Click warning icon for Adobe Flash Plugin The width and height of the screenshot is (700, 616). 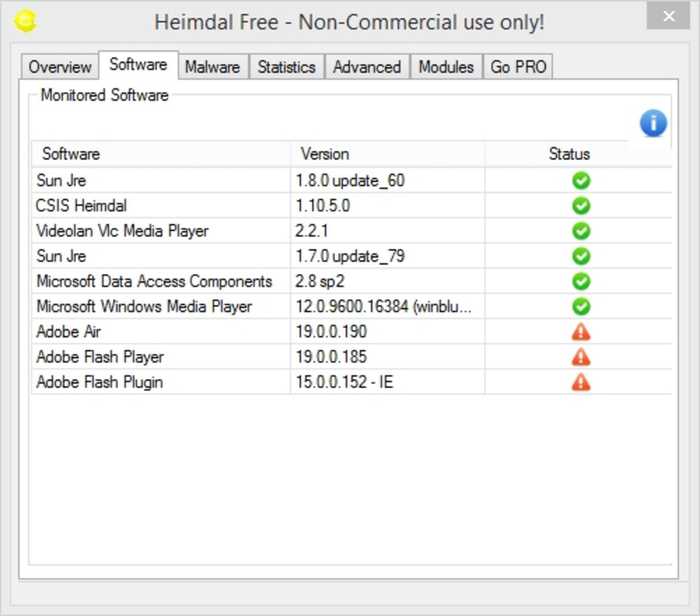coord(581,382)
